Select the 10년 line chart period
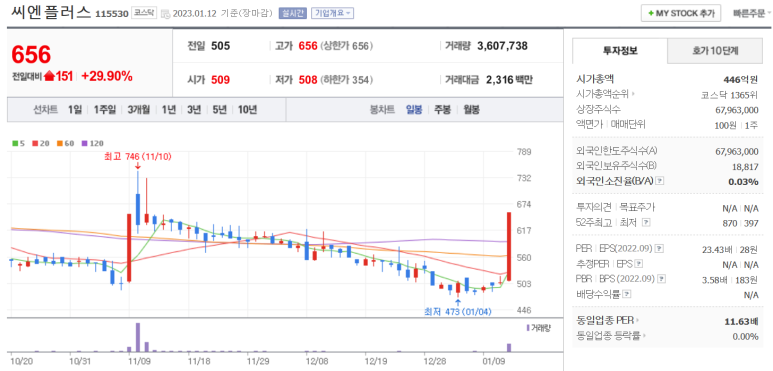This screenshot has width=773, height=371. (247, 109)
